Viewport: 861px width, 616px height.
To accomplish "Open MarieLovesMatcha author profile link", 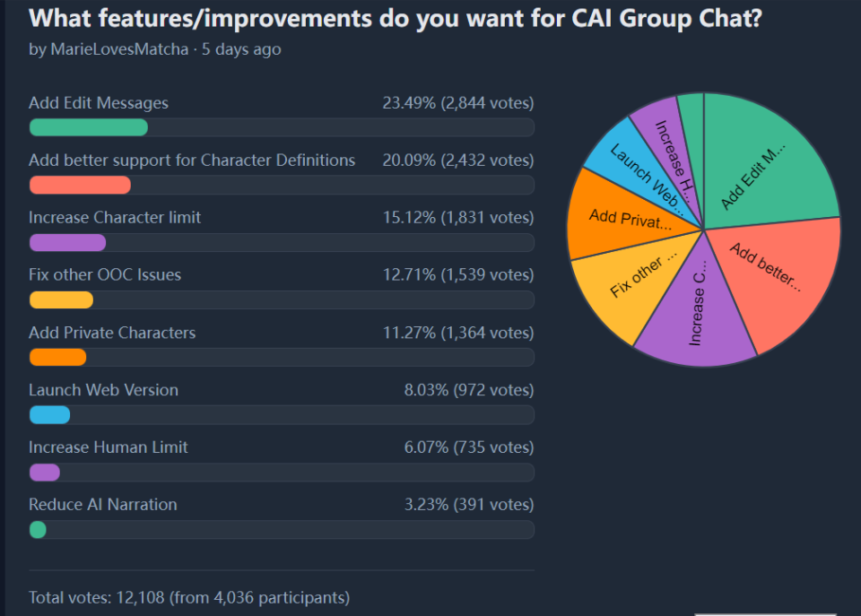I will point(119,49).
